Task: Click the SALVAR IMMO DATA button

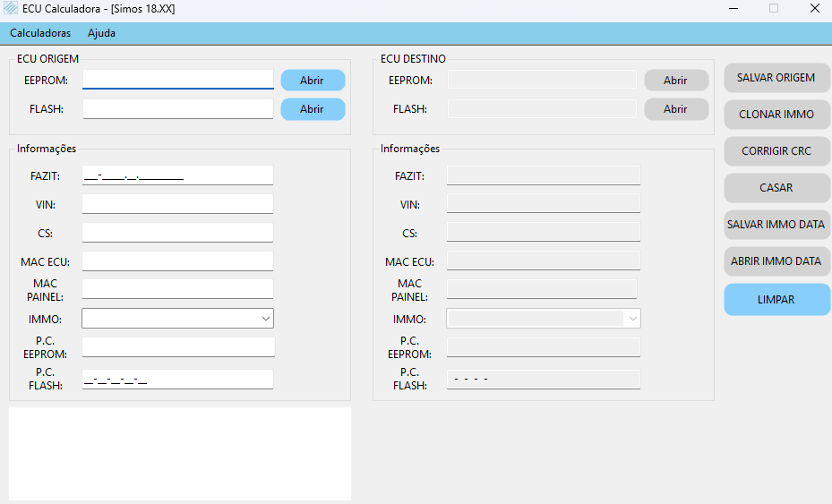Action: (776, 225)
